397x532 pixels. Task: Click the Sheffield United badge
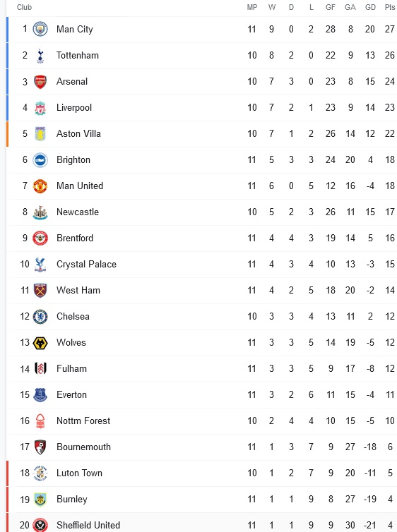click(40, 525)
